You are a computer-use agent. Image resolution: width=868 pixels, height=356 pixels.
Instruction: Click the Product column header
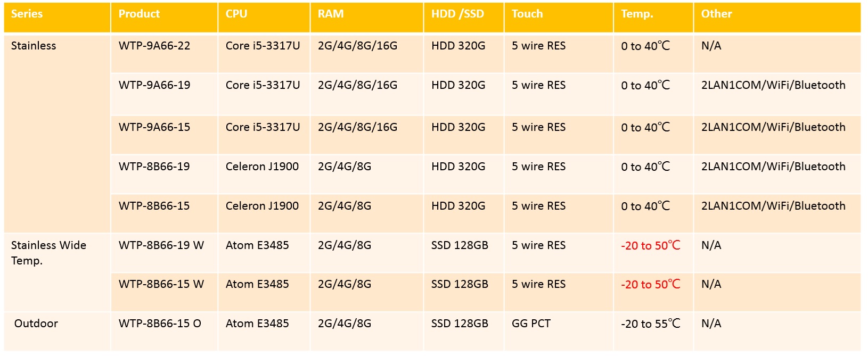coord(139,14)
